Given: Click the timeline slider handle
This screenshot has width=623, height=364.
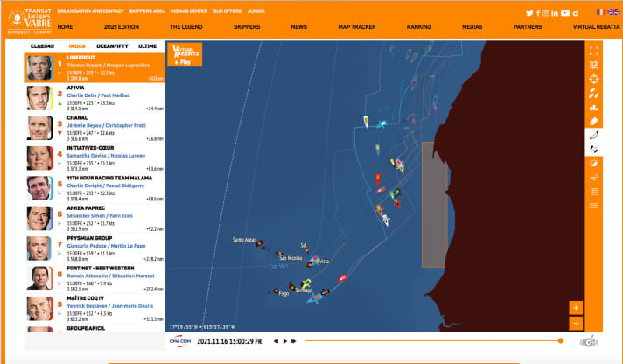Looking at the screenshot, I should (x=561, y=340).
